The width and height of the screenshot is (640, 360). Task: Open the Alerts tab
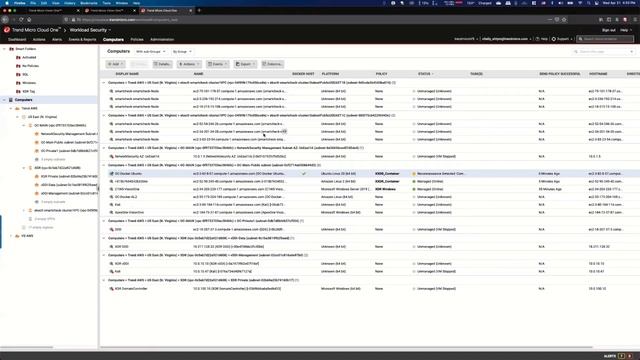tap(57, 40)
